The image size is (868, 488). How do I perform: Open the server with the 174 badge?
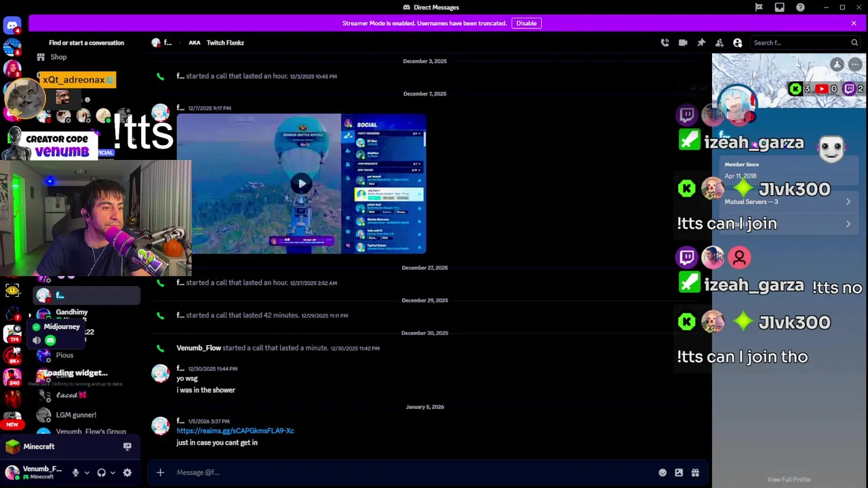(12, 334)
